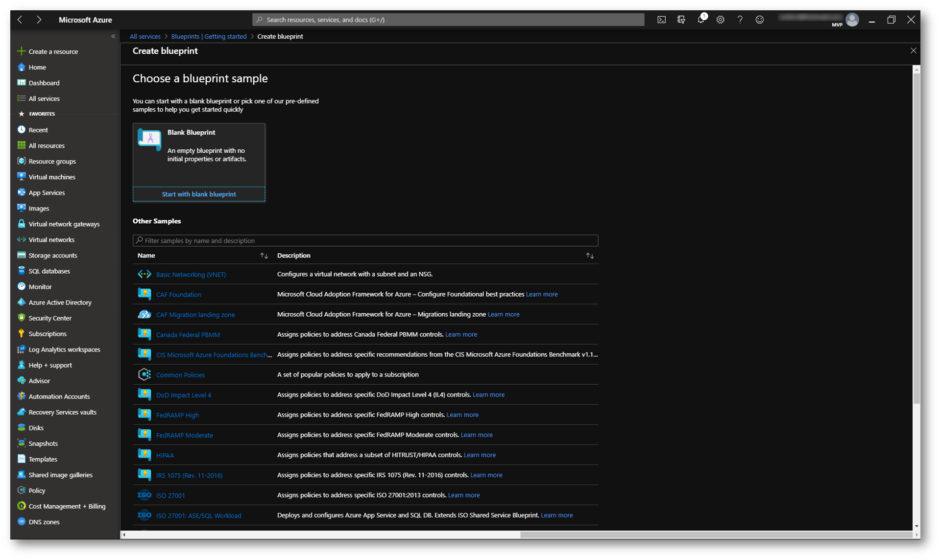Click the Virtual machines sidebar icon
The image size is (941, 560).
[21, 177]
